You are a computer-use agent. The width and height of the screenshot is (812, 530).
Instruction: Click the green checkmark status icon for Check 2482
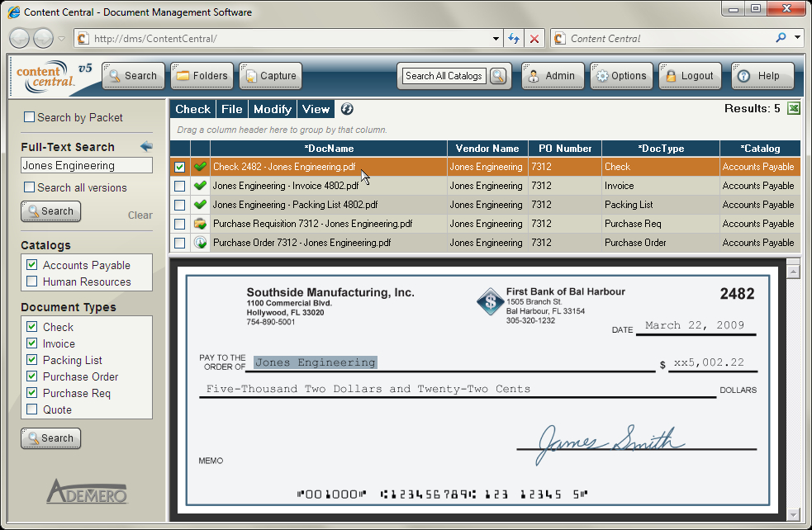(x=200, y=167)
